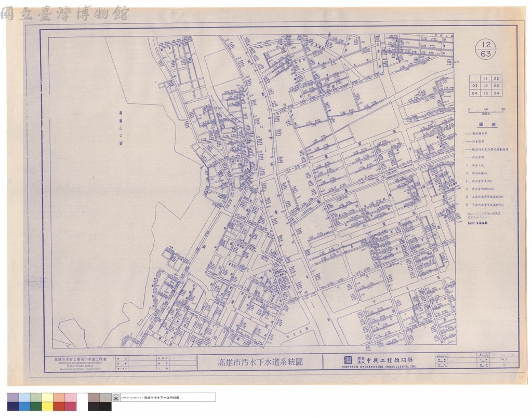Screen dimensions: 532x417
Task: Select index grid cell 24
Action: 496,93
